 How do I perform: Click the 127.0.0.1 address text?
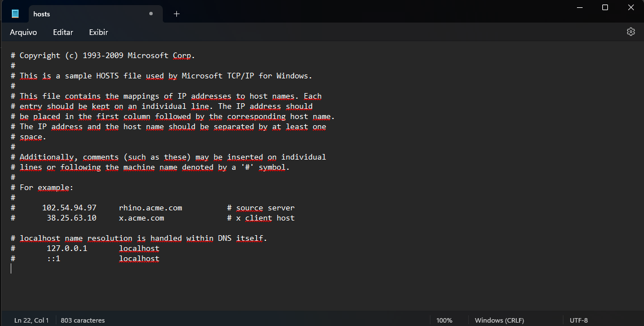click(x=67, y=248)
